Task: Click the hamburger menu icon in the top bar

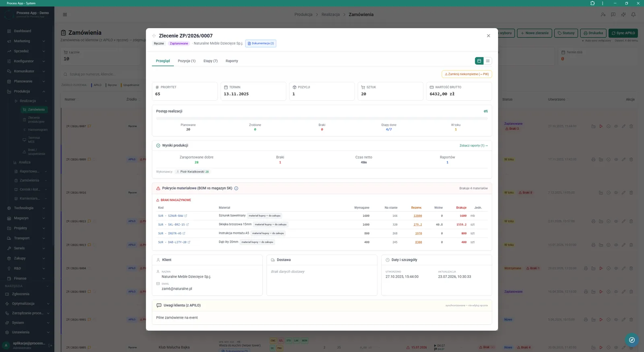Action: [65, 14]
